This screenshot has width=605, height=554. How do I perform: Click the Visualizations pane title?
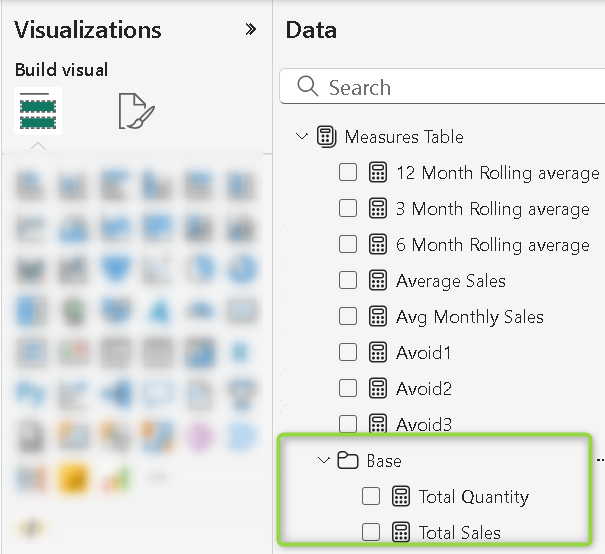pyautogui.click(x=88, y=30)
